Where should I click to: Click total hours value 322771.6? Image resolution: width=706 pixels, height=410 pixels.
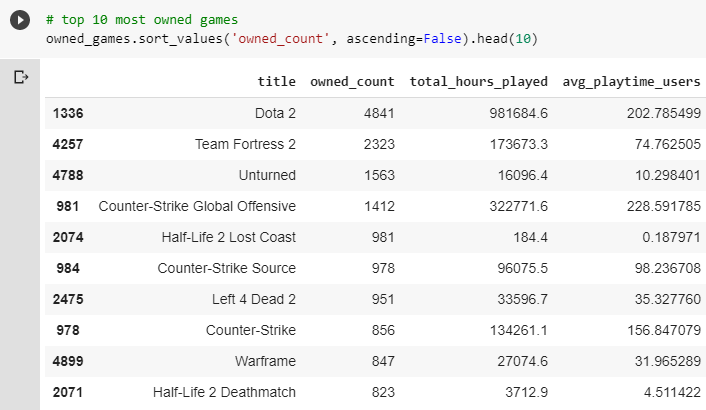519,206
